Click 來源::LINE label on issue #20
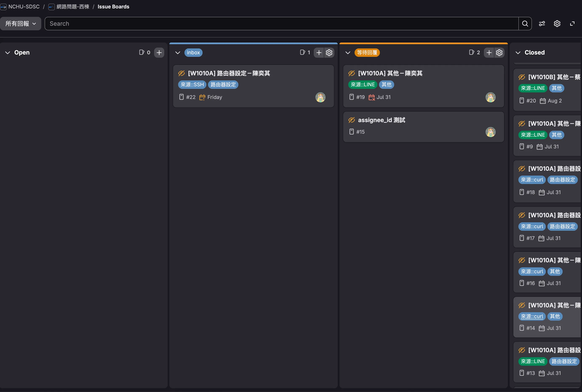The width and height of the screenshot is (582, 392). [533, 88]
